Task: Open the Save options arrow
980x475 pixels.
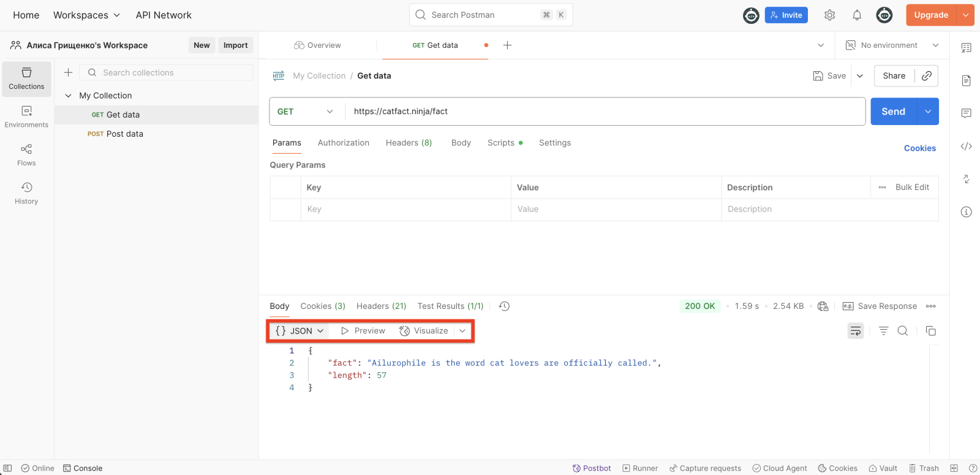Action: [x=859, y=76]
